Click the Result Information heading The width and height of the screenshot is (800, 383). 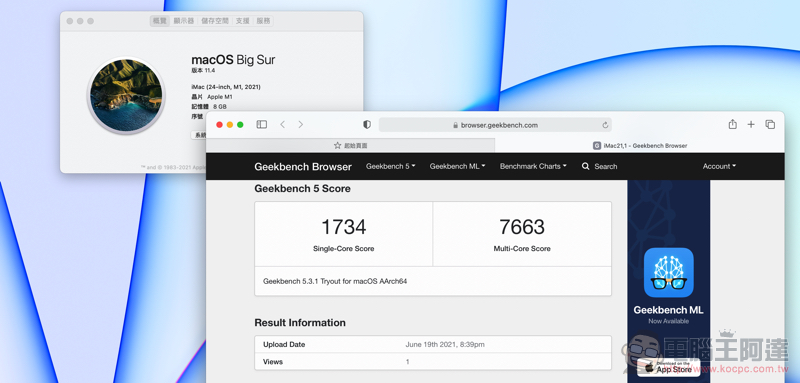[300, 323]
